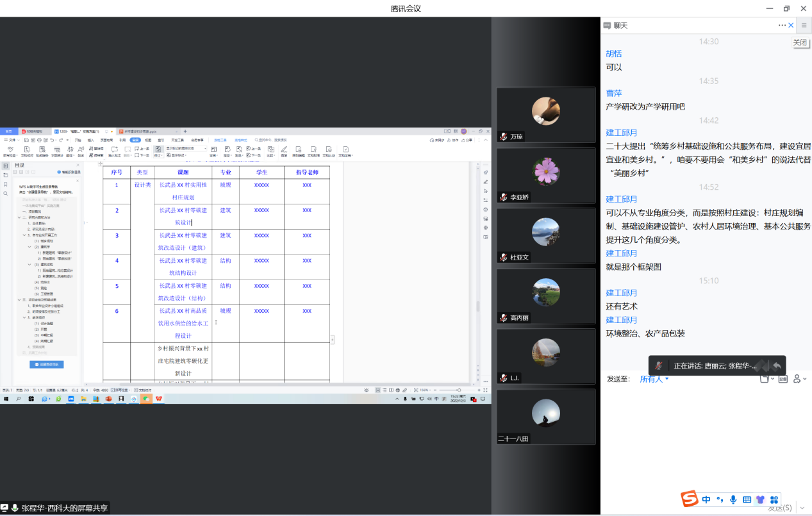The image size is (812, 516).
Task: Click the Sogou voice input microphone
Action: click(733, 499)
